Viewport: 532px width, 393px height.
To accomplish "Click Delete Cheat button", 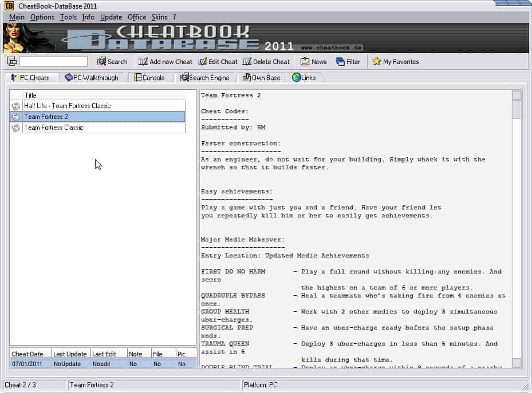I will coord(266,62).
